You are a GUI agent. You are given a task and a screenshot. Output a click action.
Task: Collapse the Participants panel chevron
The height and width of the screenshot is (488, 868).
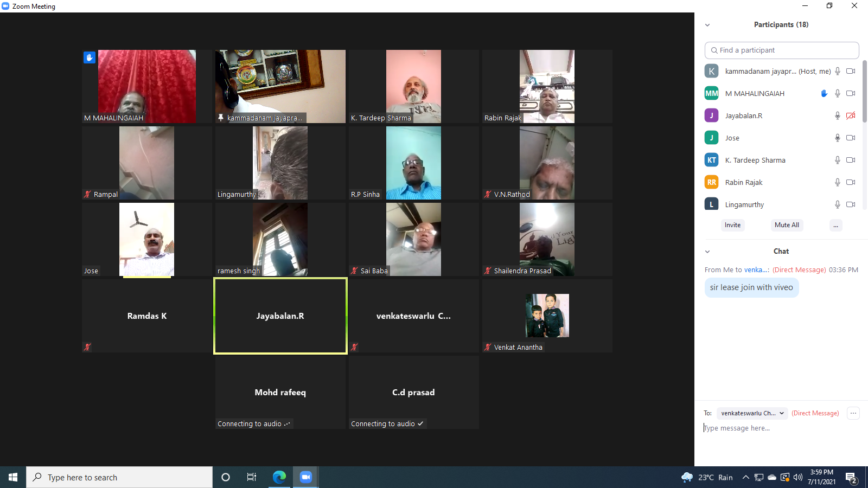(x=707, y=25)
